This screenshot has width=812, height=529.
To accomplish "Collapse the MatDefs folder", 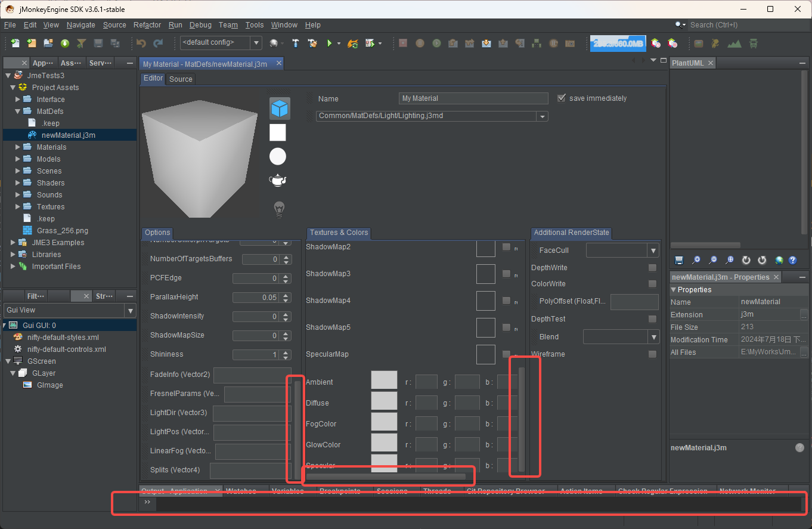I will (x=17, y=111).
